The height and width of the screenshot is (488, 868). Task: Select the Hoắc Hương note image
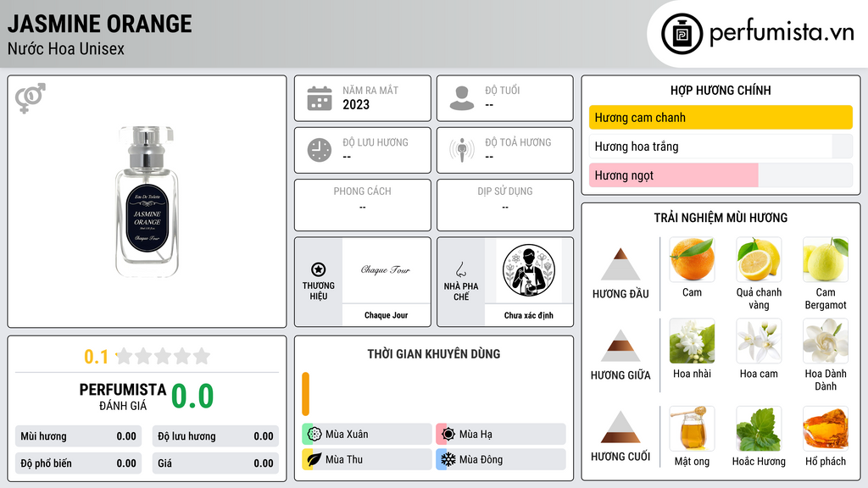point(759,429)
